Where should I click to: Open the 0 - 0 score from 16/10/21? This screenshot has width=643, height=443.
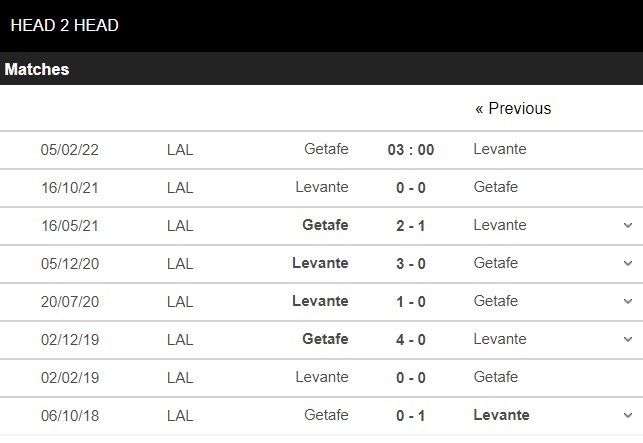[x=410, y=188]
